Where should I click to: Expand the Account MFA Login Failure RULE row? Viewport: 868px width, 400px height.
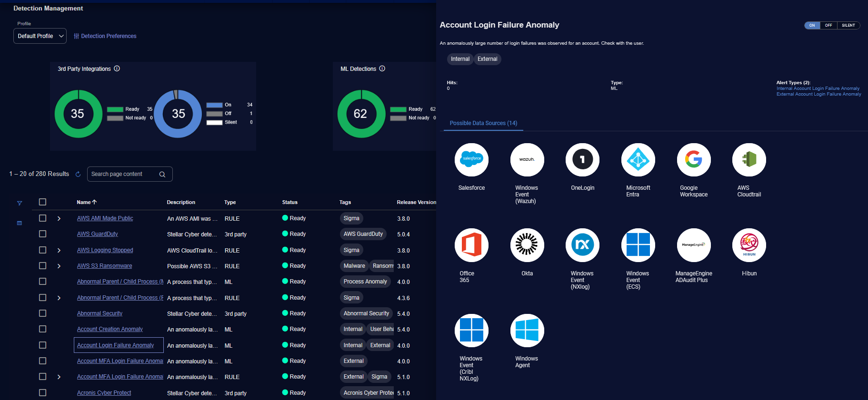click(x=59, y=377)
